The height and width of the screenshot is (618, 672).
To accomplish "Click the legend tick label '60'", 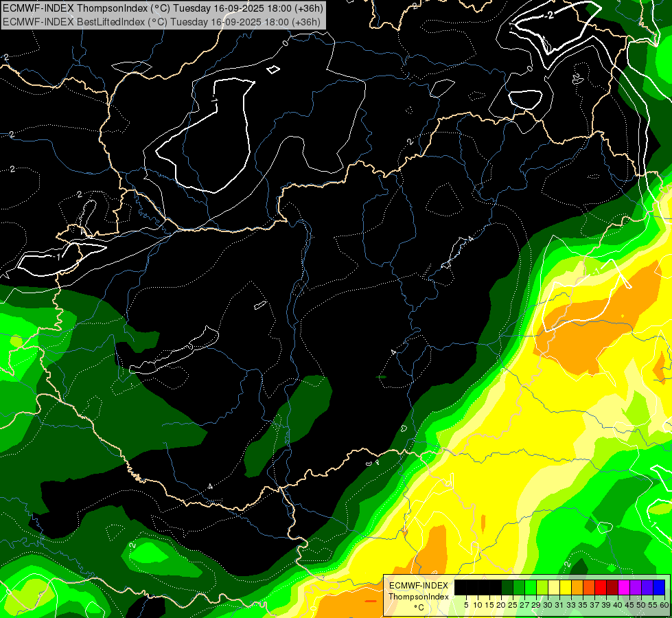I will pyautogui.click(x=664, y=605).
